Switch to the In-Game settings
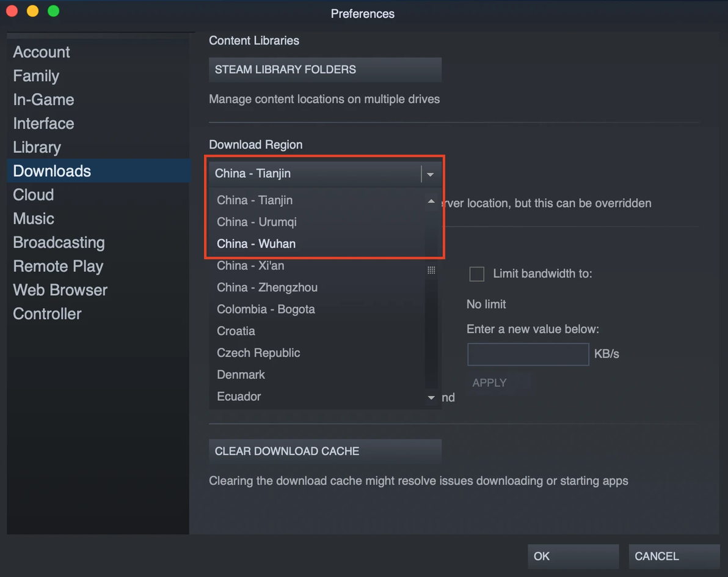Screen dimensions: 728x577 click(43, 100)
